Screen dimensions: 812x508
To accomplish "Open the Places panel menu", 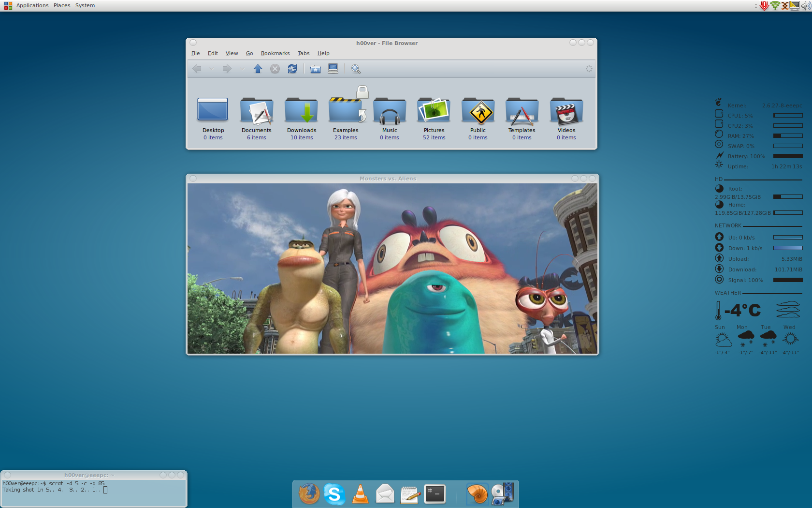I will (x=62, y=5).
